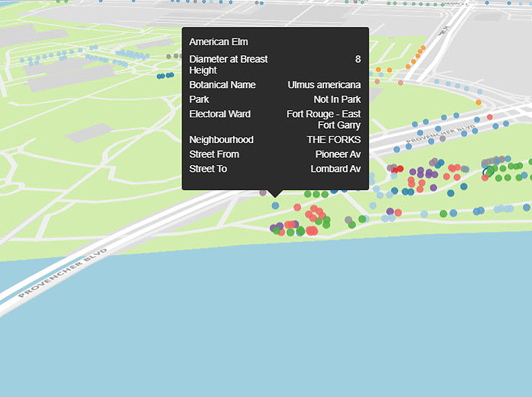
Task: Click the Lombard Av street value
Action: point(335,169)
